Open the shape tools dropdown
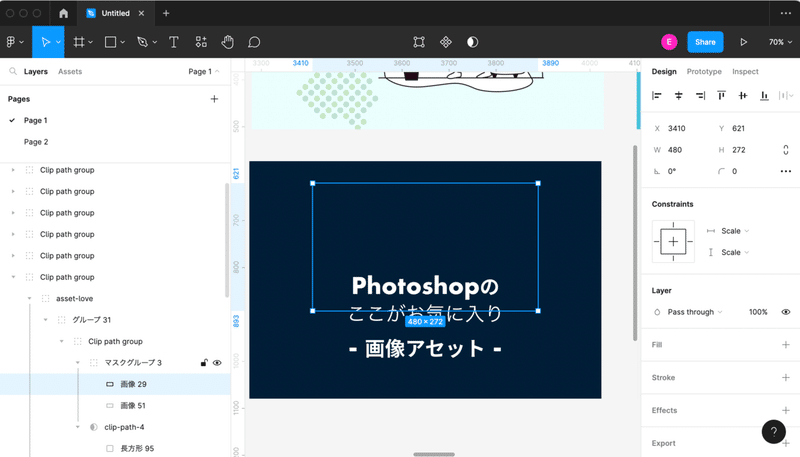800x457 pixels. tap(122, 42)
